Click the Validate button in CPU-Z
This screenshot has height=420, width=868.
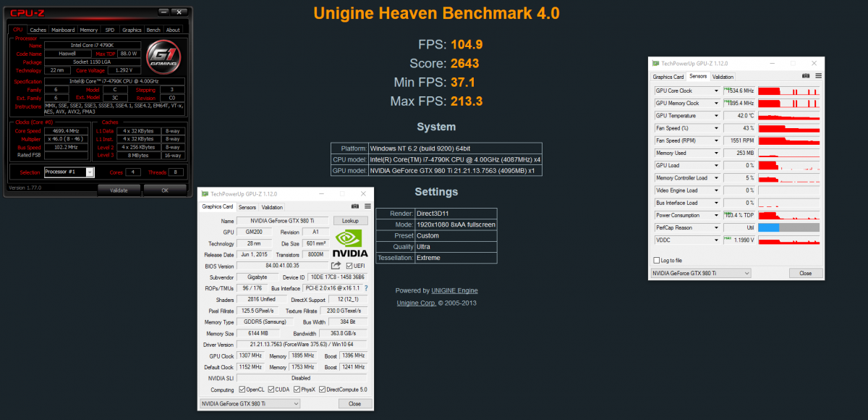pos(119,190)
